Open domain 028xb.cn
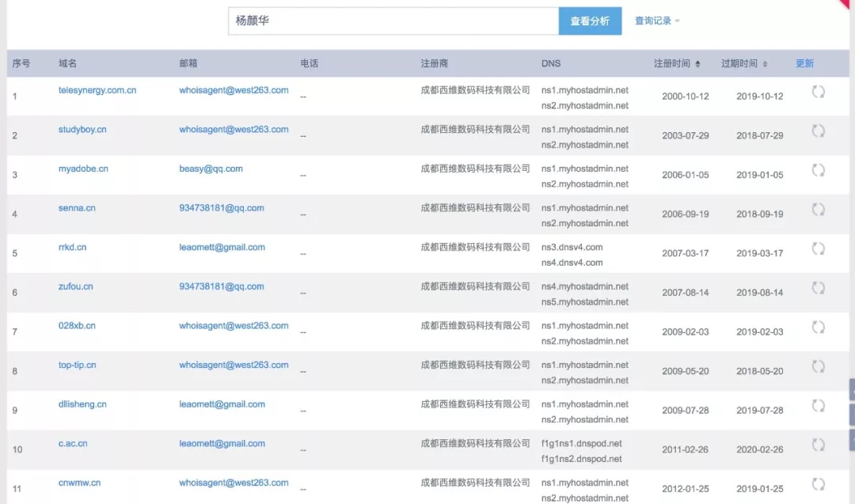 pos(77,325)
